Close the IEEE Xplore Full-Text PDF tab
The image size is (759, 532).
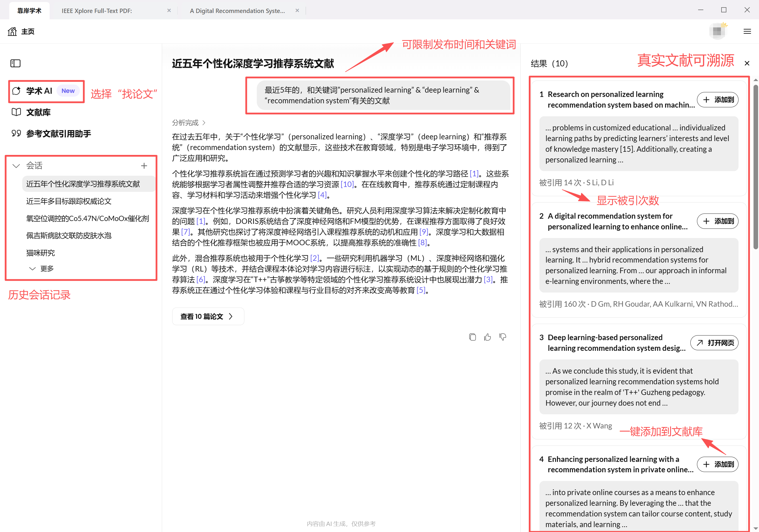[x=169, y=10]
